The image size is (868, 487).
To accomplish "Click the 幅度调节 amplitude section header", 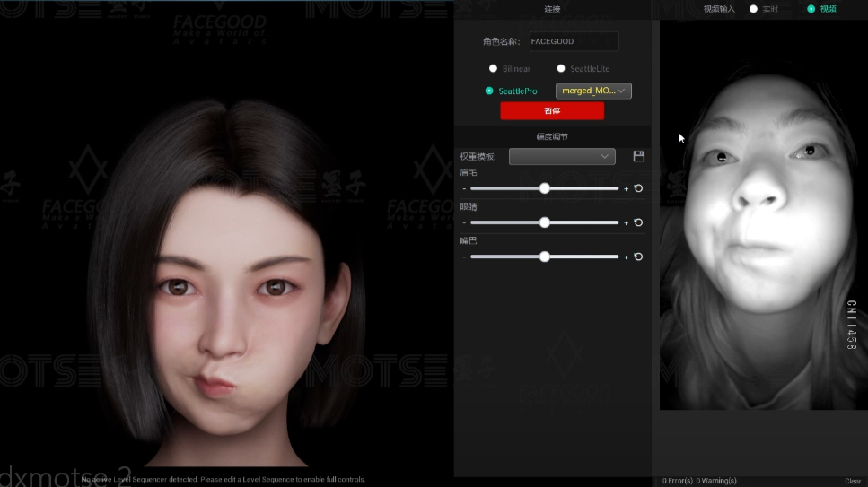I will pos(552,136).
